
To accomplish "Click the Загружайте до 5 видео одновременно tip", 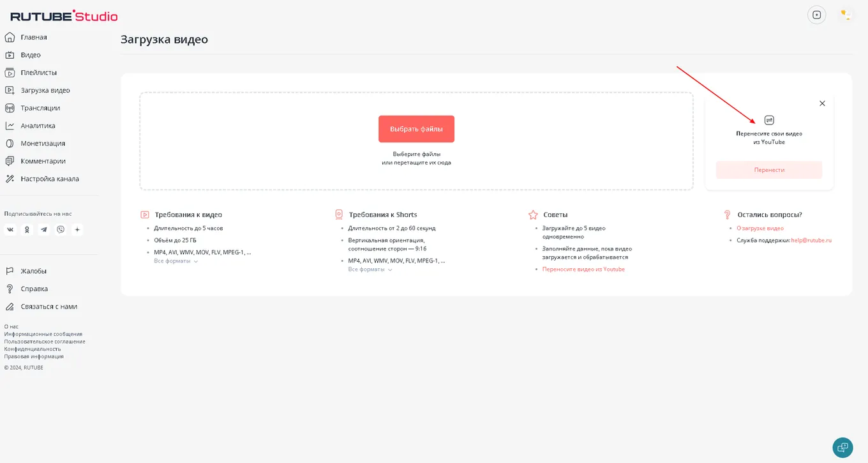I will coord(574,232).
